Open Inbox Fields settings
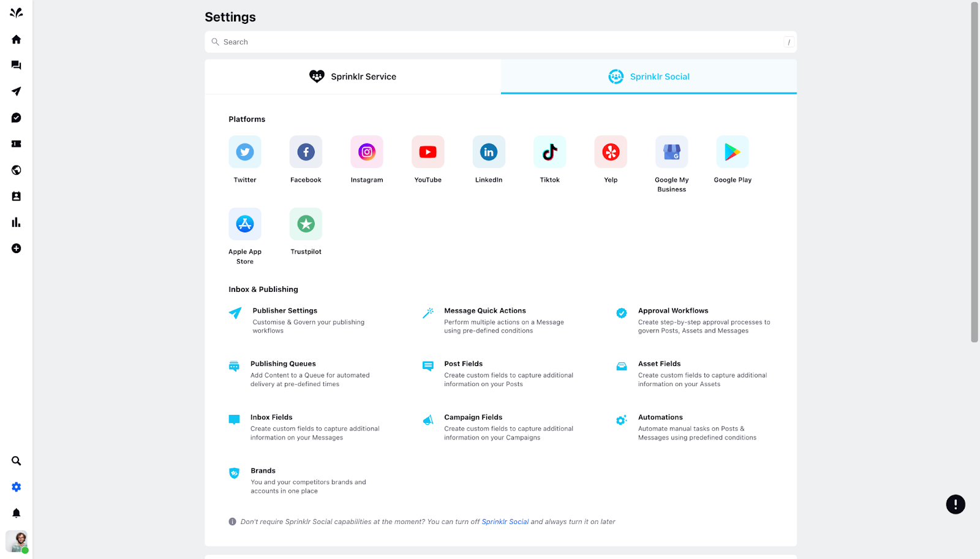Screen dimensions: 980x559 (271, 417)
